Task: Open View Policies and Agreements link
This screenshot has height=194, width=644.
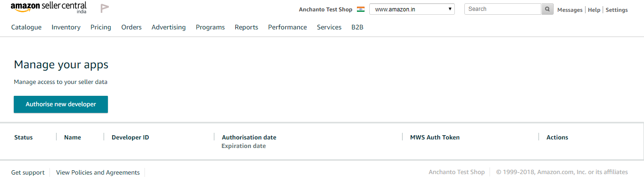Action: [98, 173]
